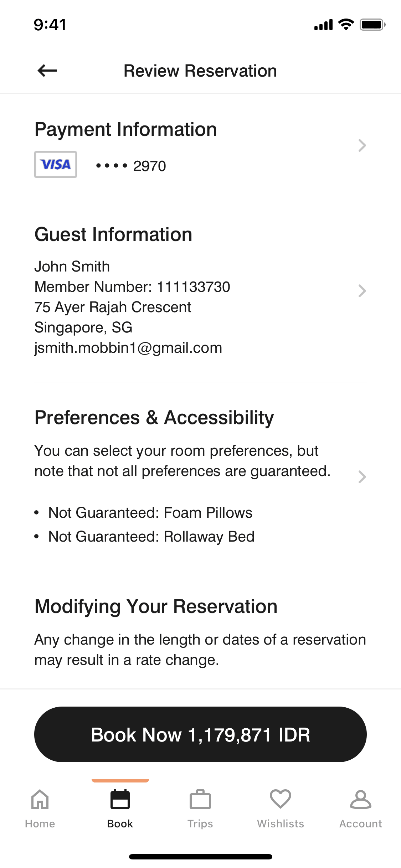The image size is (401, 868).
Task: Expand Preferences & Accessibility chevron
Action: pyautogui.click(x=362, y=477)
